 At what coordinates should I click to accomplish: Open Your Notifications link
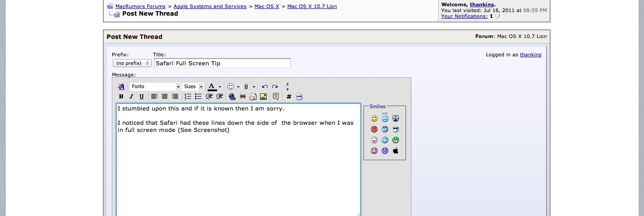[465, 16]
